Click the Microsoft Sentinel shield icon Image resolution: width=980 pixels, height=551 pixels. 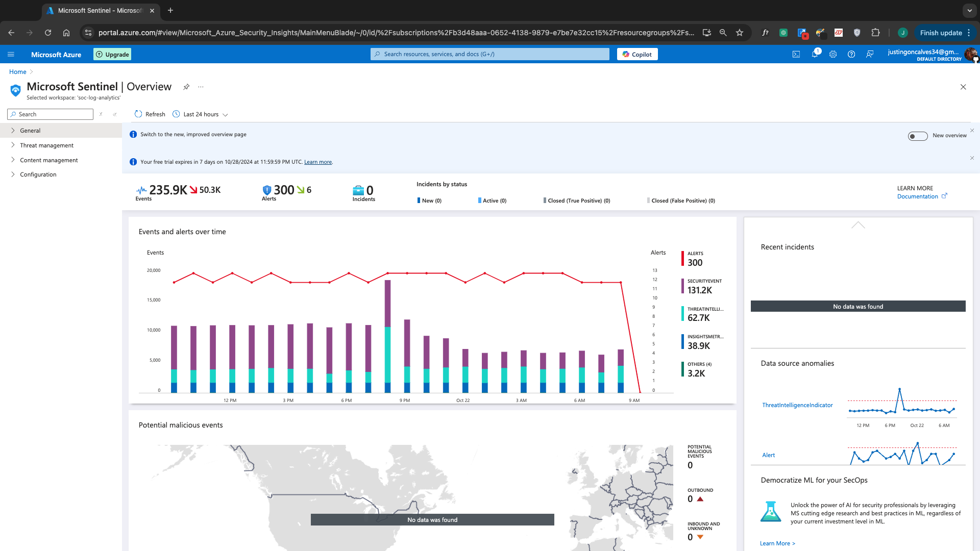coord(16,90)
